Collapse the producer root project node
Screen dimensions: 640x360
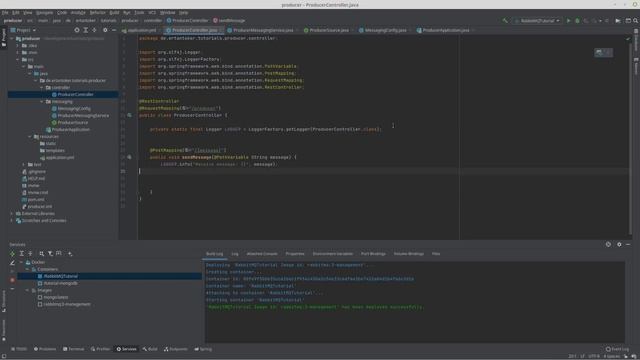tap(12, 39)
